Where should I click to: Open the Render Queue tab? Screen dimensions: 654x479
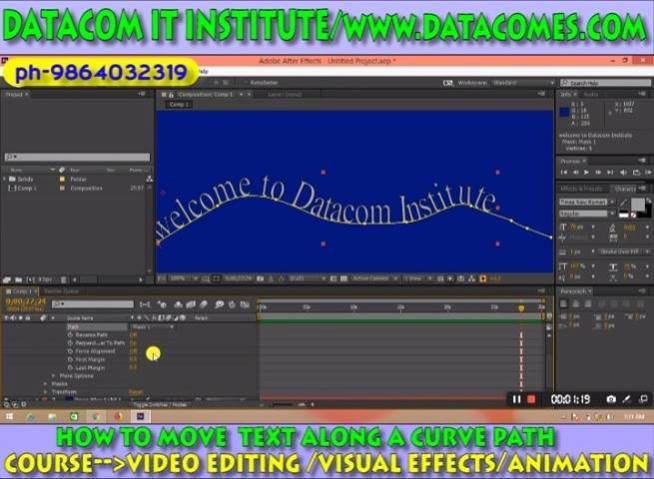(x=61, y=291)
